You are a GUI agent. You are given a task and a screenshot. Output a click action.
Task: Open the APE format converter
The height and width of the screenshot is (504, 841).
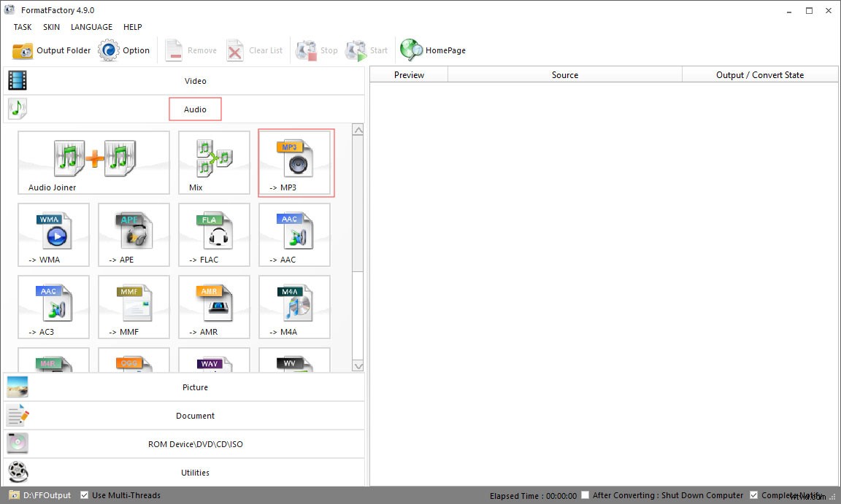(x=134, y=234)
